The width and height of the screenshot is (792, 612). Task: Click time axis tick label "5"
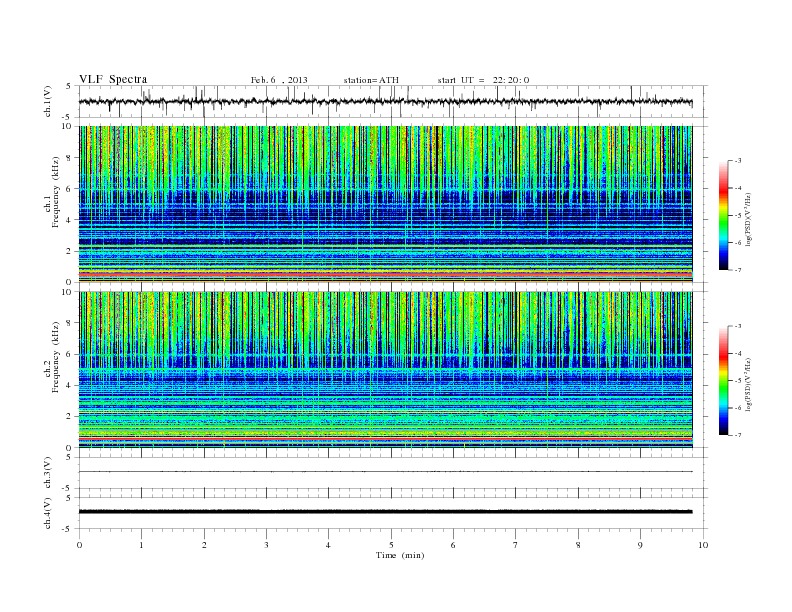point(391,545)
